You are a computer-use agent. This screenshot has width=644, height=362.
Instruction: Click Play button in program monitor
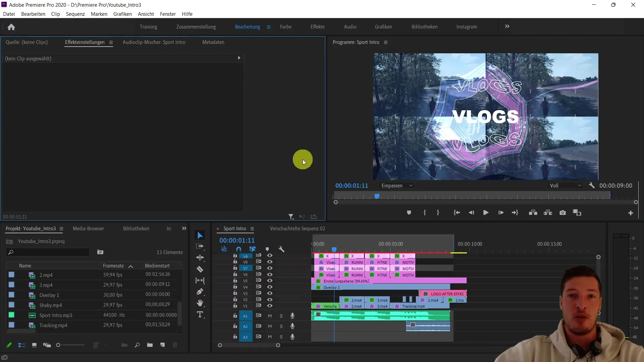[486, 213]
